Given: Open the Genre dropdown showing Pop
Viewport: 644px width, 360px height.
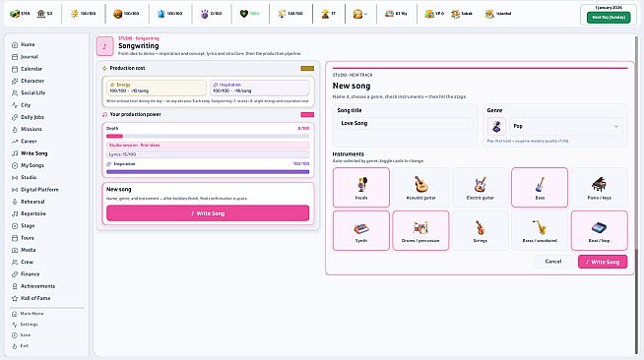Looking at the screenshot, I should tap(566, 126).
